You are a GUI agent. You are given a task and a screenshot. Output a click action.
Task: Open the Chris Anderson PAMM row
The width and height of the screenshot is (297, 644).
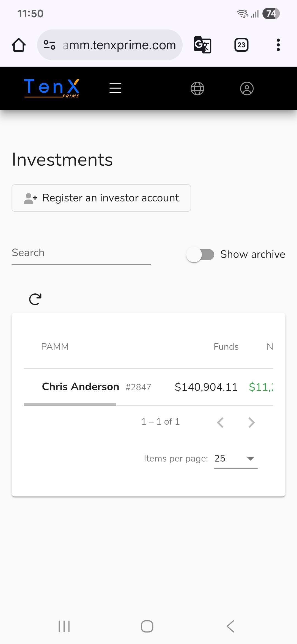pyautogui.click(x=81, y=387)
